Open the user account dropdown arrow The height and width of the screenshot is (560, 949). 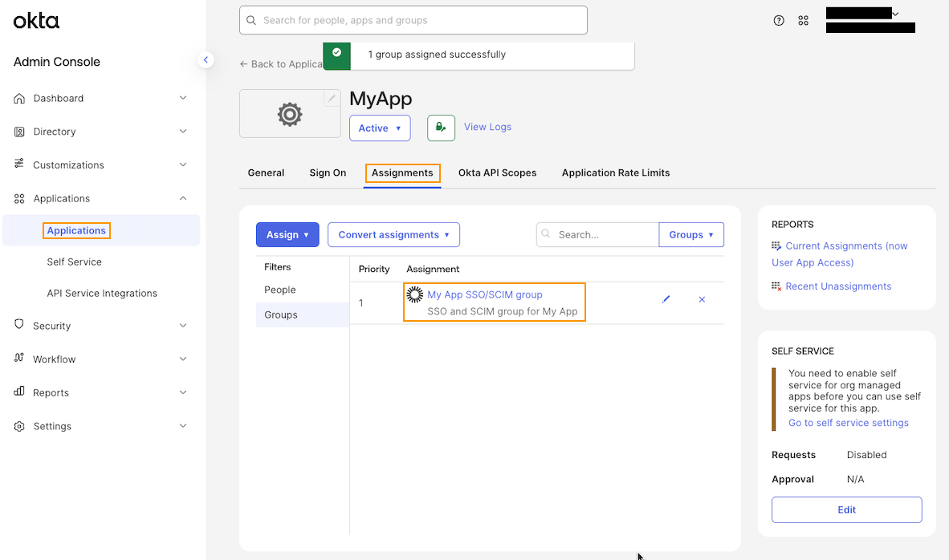pyautogui.click(x=896, y=14)
